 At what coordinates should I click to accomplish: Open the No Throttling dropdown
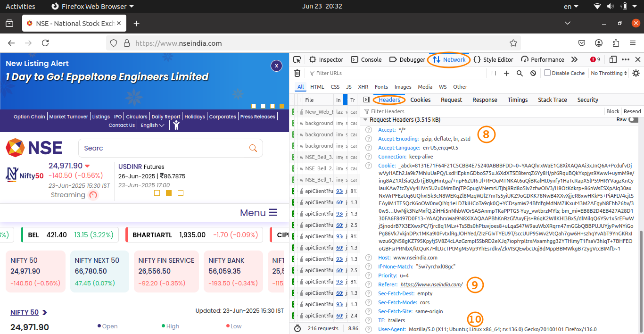609,73
